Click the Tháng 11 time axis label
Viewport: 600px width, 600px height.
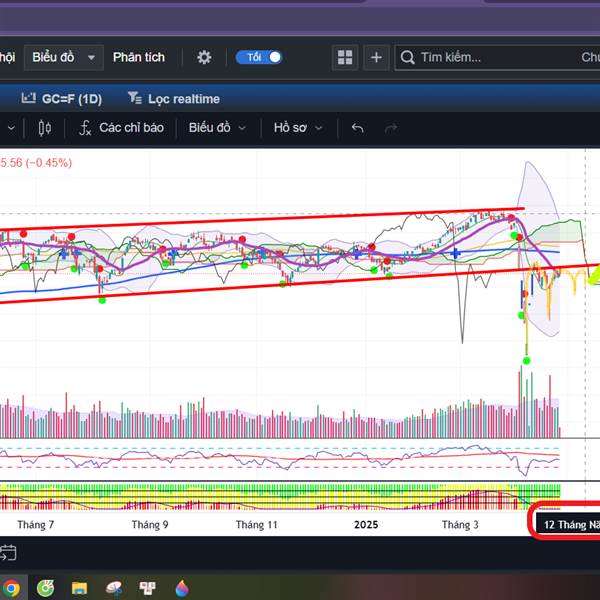[256, 525]
